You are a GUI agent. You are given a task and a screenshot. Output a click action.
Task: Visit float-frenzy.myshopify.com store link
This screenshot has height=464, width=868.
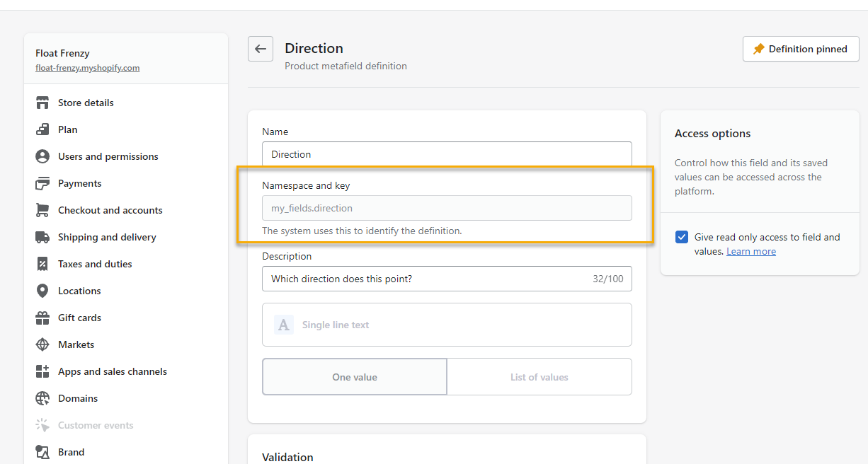[87, 68]
